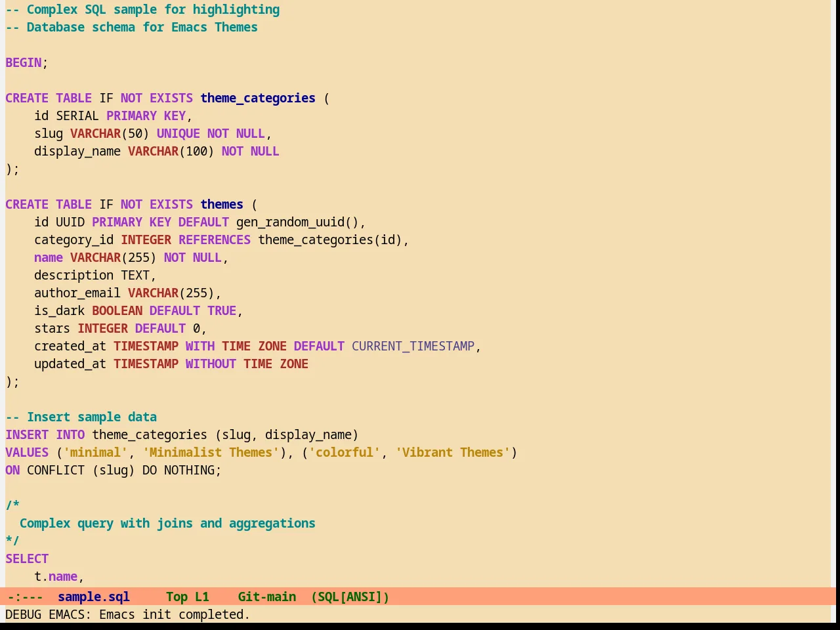Click gen_random_uuid() function call
The image size is (840, 630).
coord(297,222)
